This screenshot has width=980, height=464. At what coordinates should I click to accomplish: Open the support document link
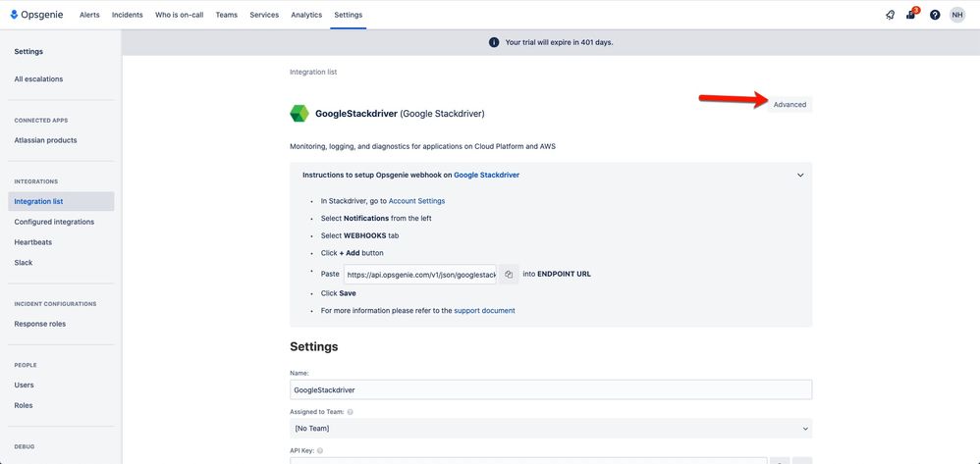pyautogui.click(x=484, y=310)
